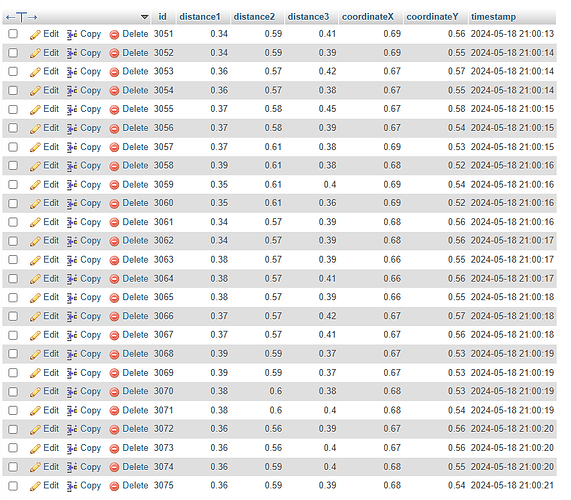This screenshot has width=571, height=500.
Task: Sort by the distance1 column header
Action: click(200, 17)
